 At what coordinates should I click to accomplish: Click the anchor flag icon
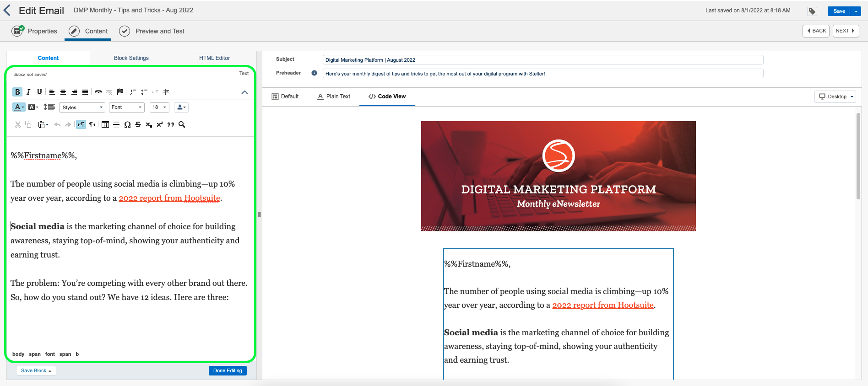point(120,92)
